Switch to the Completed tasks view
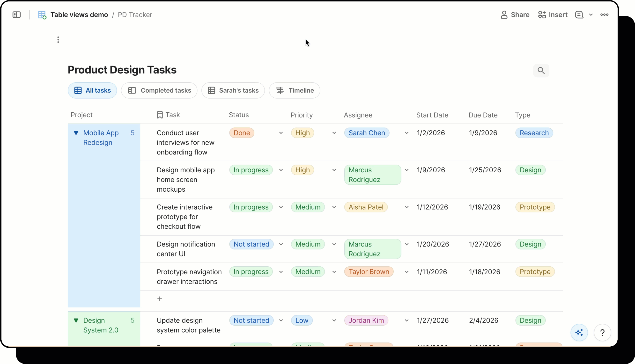This screenshot has height=364, width=635. (x=159, y=90)
